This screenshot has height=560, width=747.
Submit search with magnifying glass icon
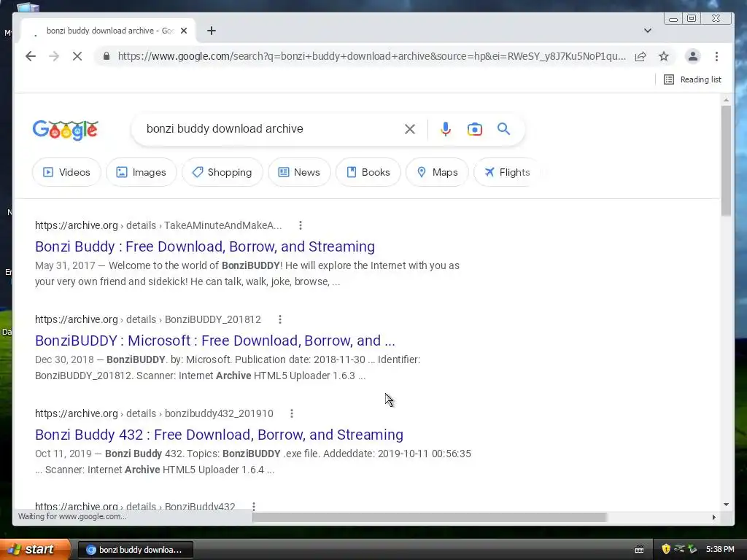(x=503, y=128)
